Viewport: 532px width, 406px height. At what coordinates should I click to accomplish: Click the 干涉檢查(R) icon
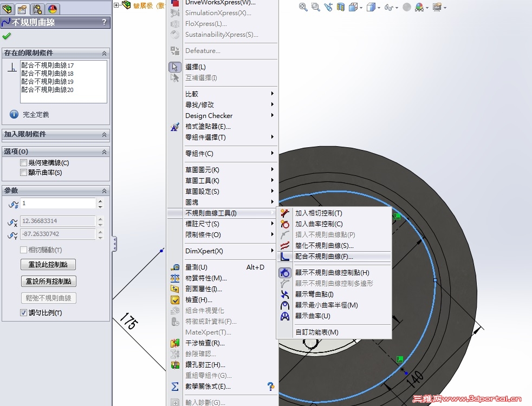point(175,343)
